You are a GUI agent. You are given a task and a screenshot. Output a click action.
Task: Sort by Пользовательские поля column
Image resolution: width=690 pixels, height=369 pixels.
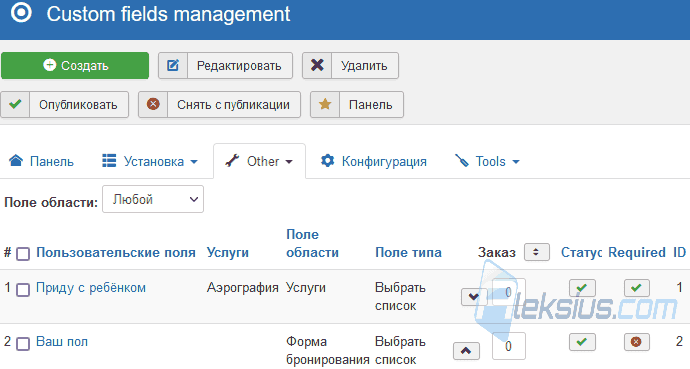[116, 252]
